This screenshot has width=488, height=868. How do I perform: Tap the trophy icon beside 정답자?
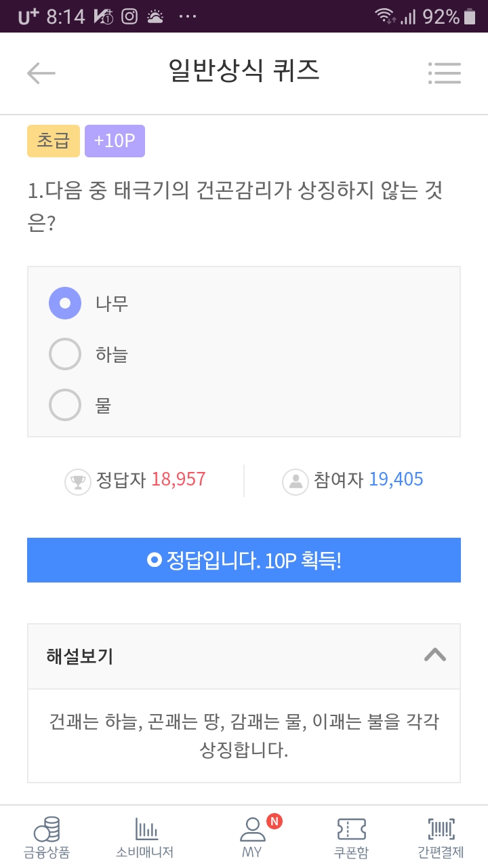[77, 481]
